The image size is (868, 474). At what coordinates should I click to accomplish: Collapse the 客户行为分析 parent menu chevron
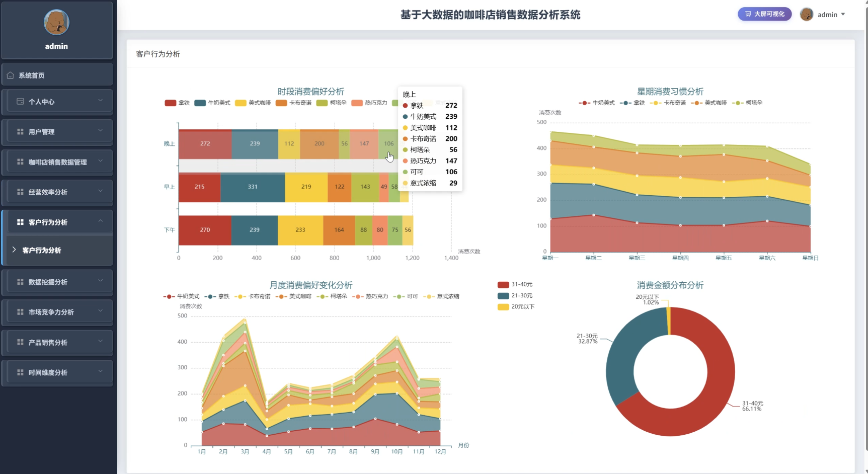101,221
